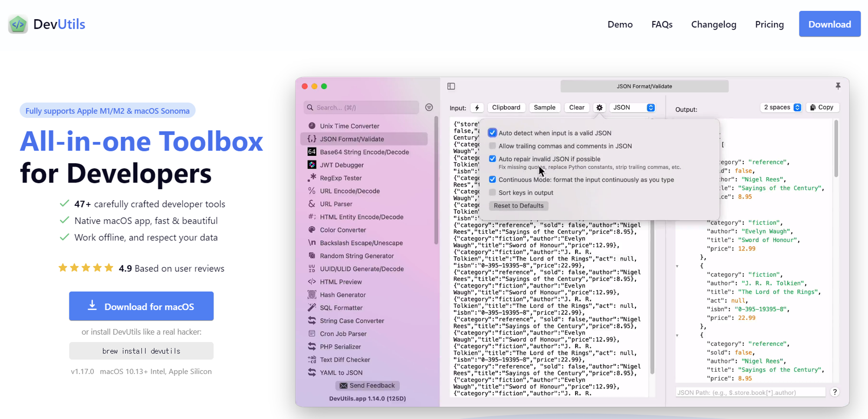Select the JWT Debugger tool icon

coord(312,165)
